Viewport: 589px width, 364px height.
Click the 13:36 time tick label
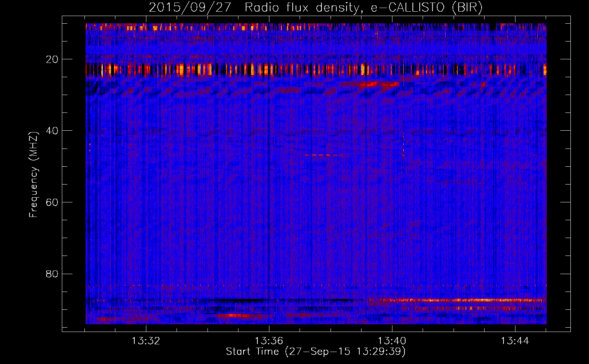[269, 341]
